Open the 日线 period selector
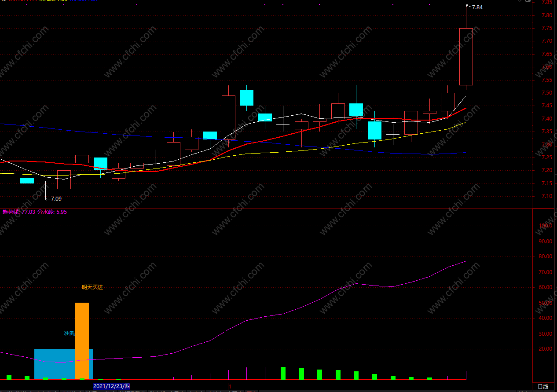 pyautogui.click(x=543, y=386)
